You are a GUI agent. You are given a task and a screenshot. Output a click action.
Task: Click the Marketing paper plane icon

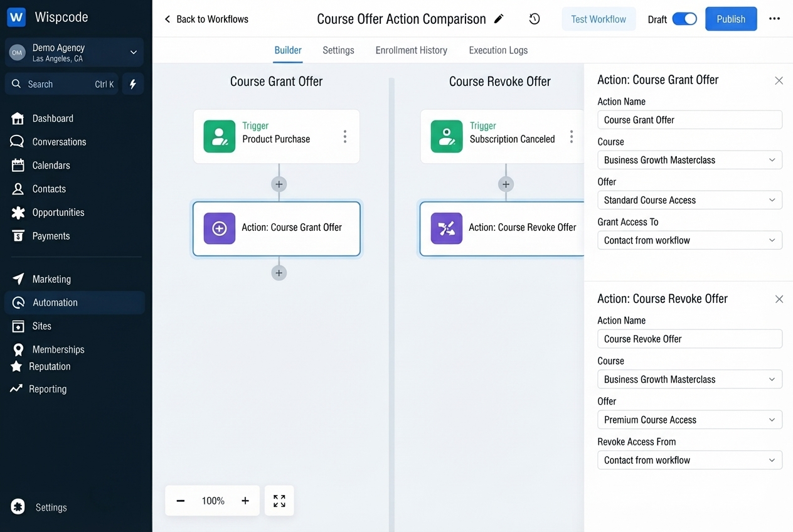18,279
